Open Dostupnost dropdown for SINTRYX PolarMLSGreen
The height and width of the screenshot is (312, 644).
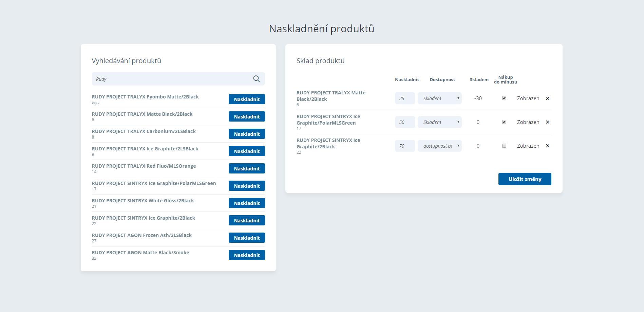pyautogui.click(x=439, y=122)
